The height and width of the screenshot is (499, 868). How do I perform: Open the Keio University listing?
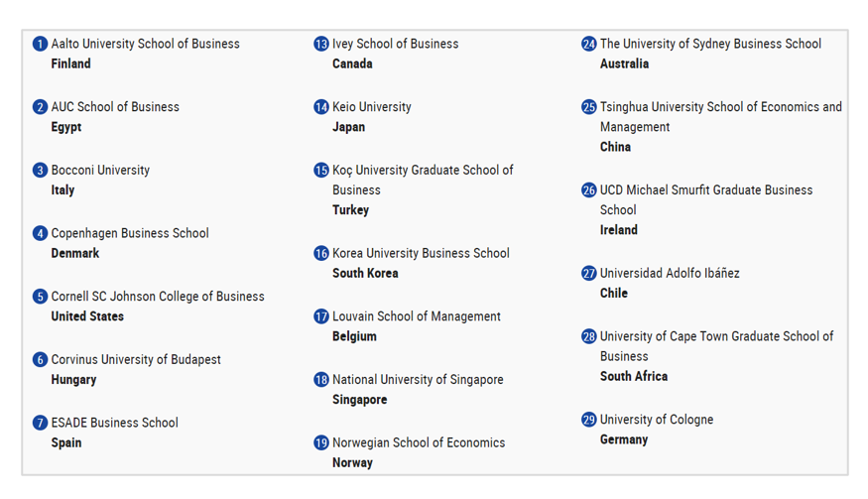(x=371, y=107)
